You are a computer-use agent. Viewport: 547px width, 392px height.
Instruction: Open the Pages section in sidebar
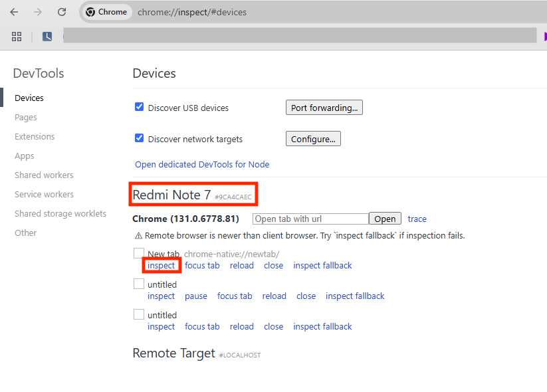[26, 117]
